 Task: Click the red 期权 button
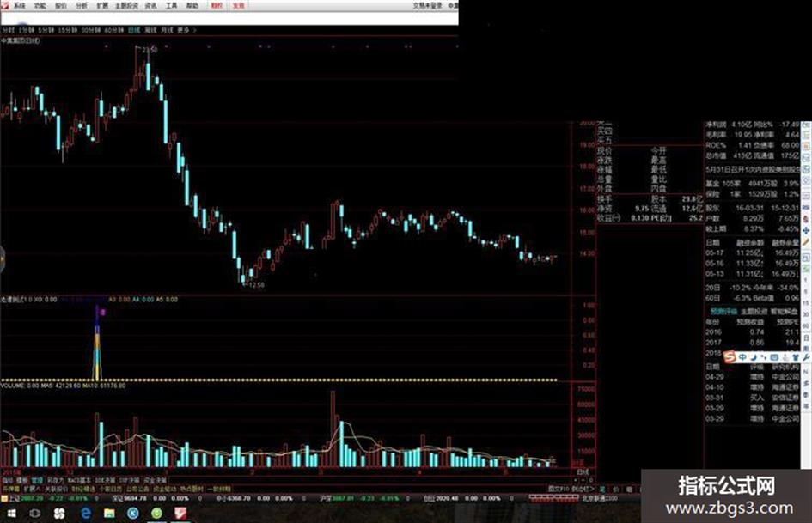tap(217, 6)
